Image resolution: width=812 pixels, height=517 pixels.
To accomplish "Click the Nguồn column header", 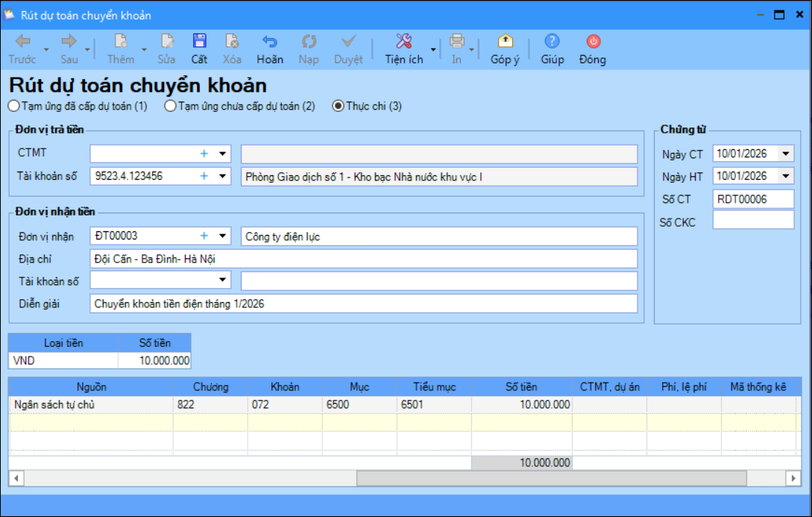I will [90, 386].
